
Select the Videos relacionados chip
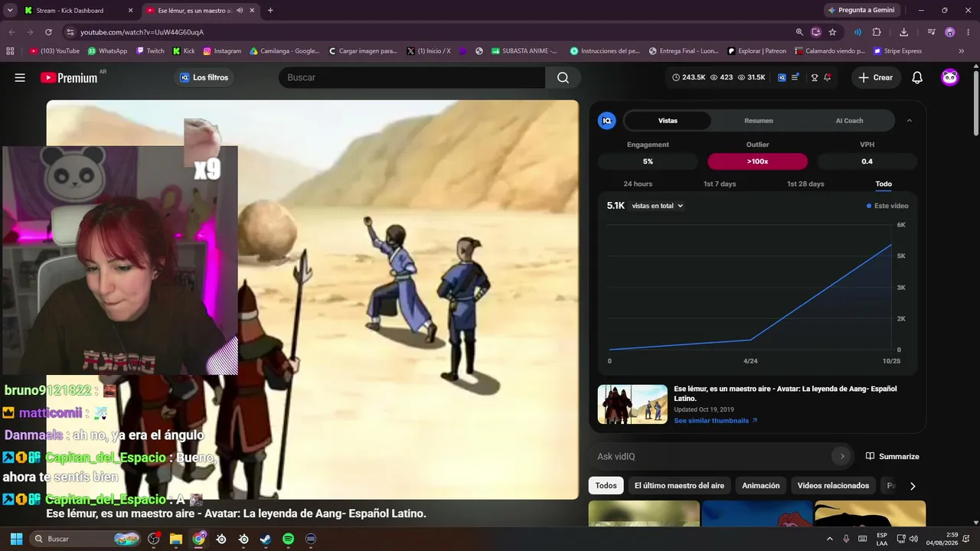point(833,486)
